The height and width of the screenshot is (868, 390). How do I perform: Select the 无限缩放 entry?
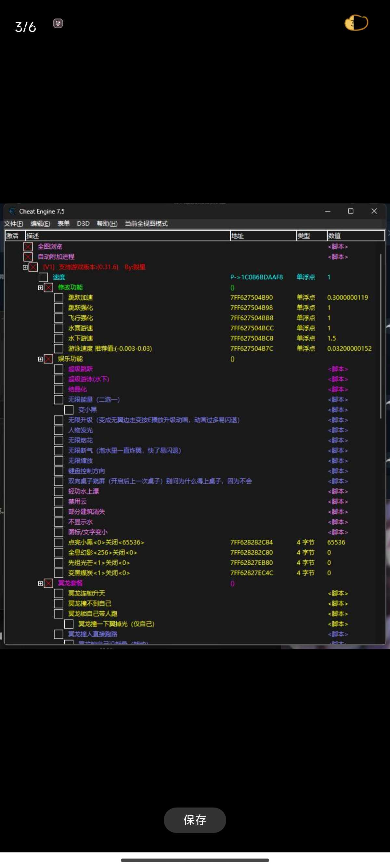click(81, 461)
